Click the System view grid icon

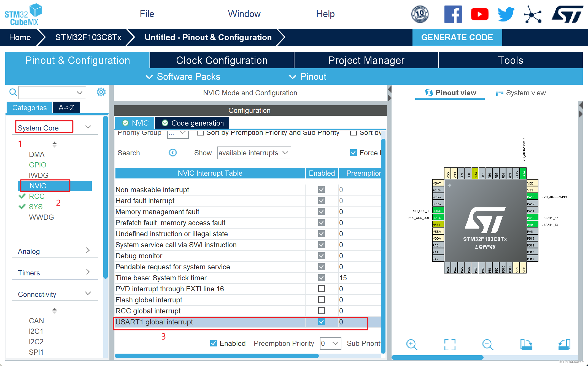[x=499, y=92]
